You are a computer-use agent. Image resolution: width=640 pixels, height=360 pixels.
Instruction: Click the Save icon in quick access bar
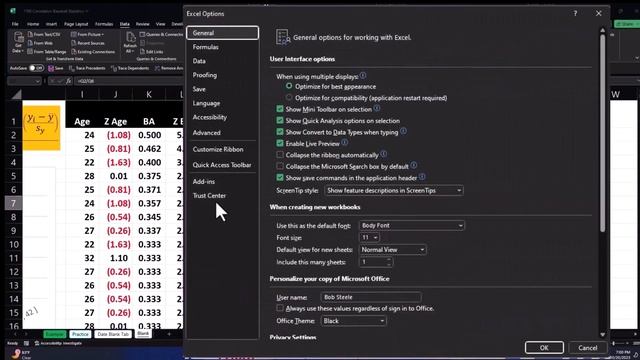[51, 69]
